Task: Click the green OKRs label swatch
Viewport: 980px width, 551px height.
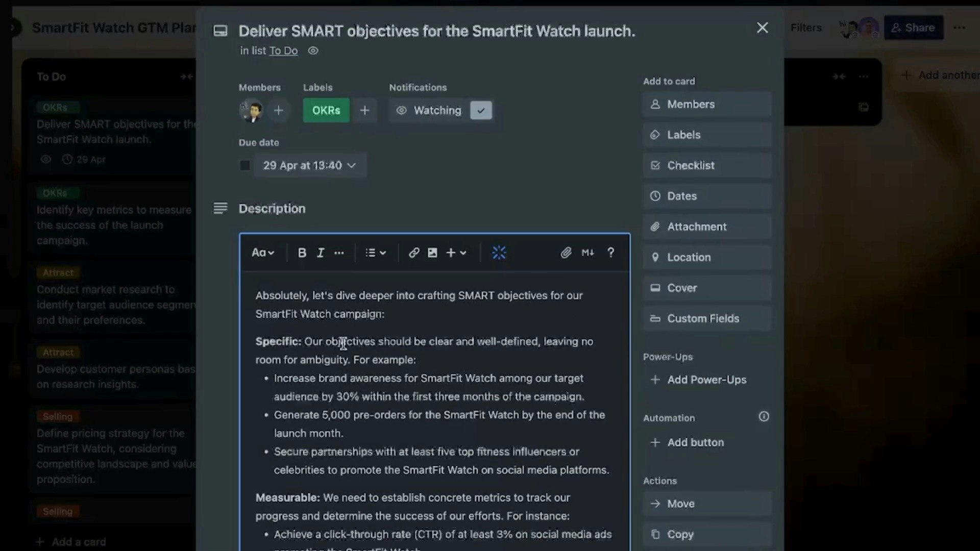Action: pos(326,110)
